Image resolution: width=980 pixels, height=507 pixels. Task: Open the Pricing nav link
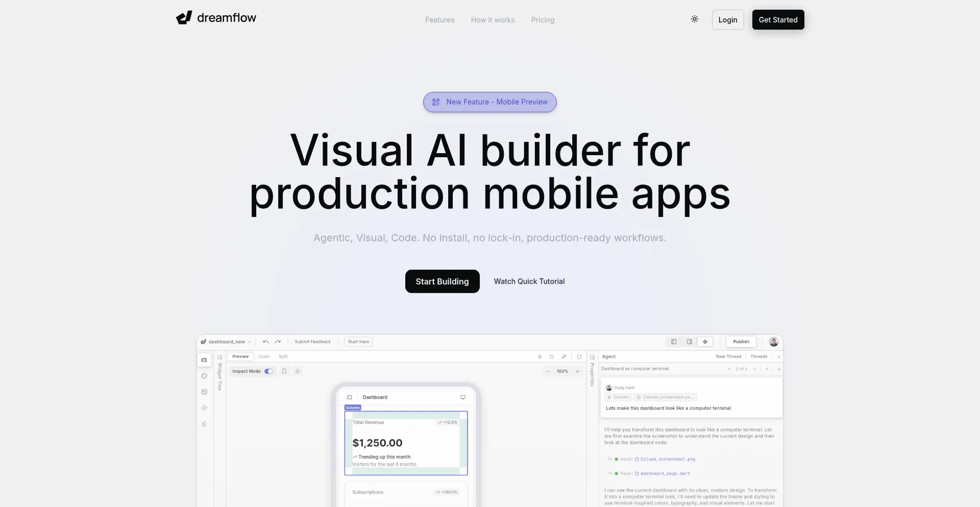(543, 20)
